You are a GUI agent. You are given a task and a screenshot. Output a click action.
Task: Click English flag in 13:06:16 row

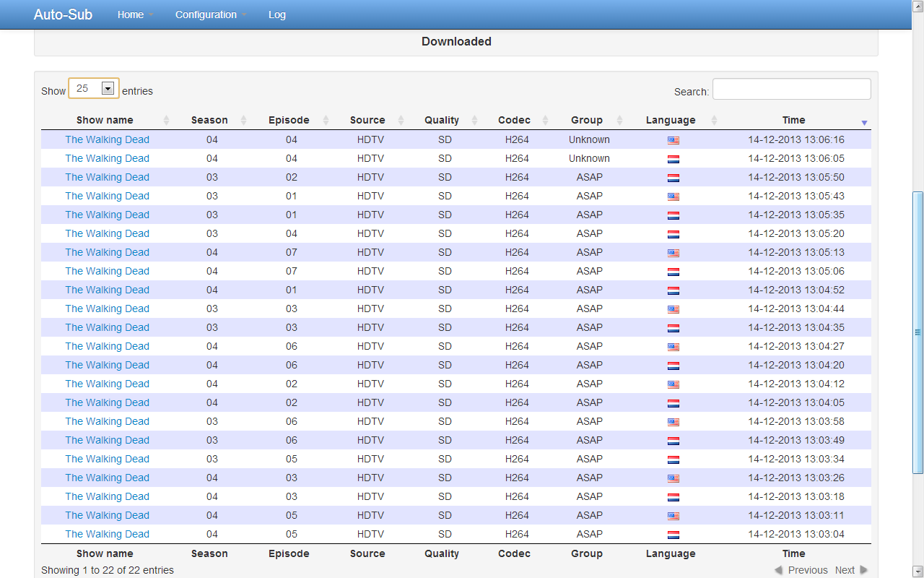[x=674, y=140]
